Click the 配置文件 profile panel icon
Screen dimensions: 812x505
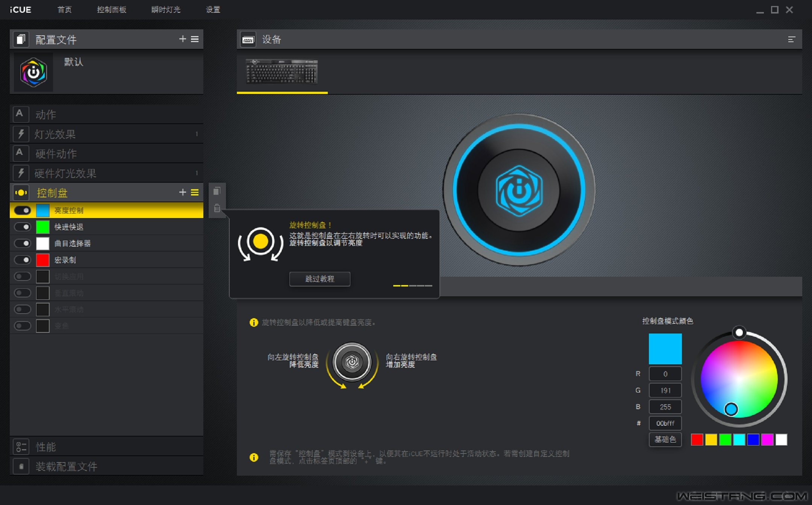click(21, 39)
